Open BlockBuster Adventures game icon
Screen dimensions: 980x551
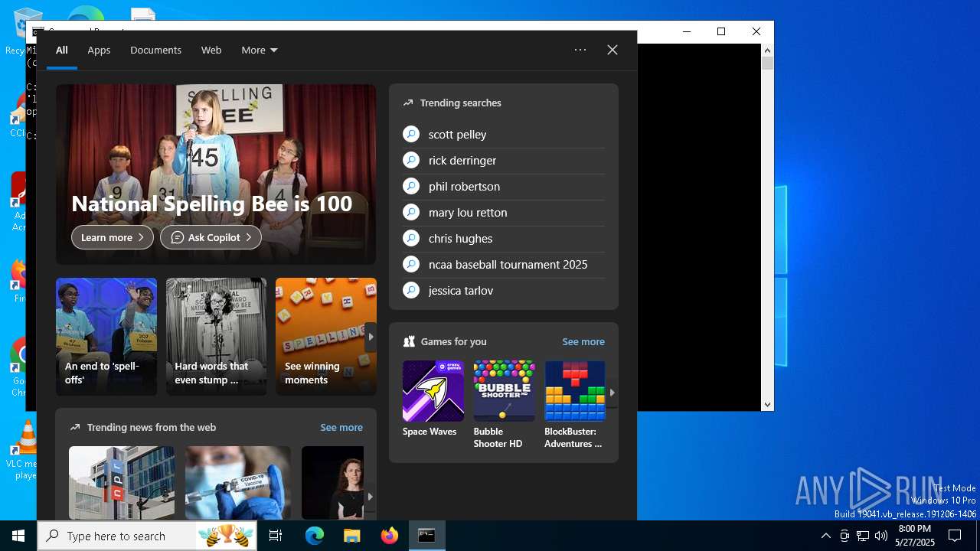[x=575, y=391]
